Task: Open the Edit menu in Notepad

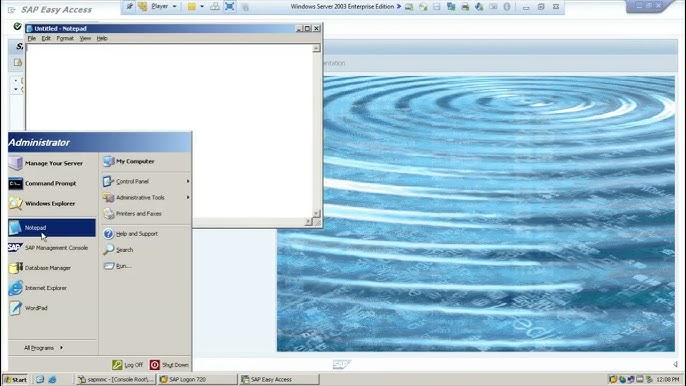Action: [46, 39]
